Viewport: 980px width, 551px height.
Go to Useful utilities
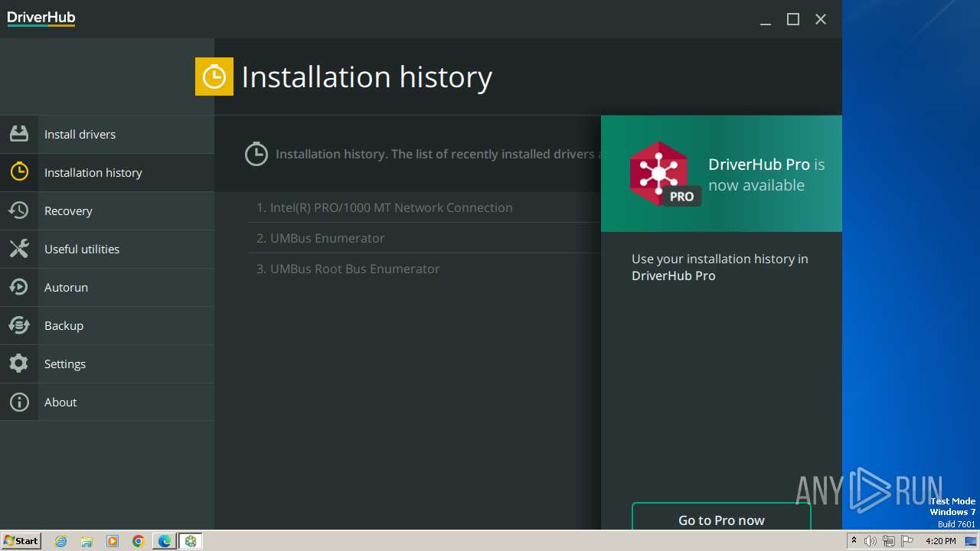[107, 249]
